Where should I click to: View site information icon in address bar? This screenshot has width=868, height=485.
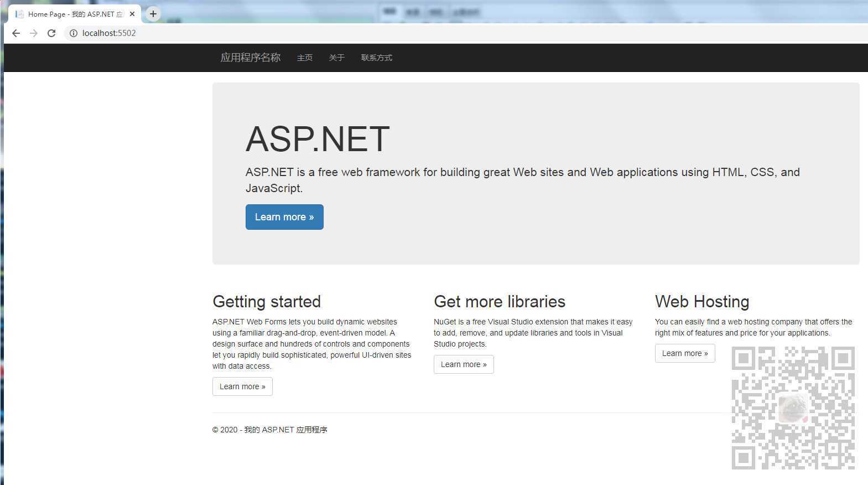tap(73, 33)
